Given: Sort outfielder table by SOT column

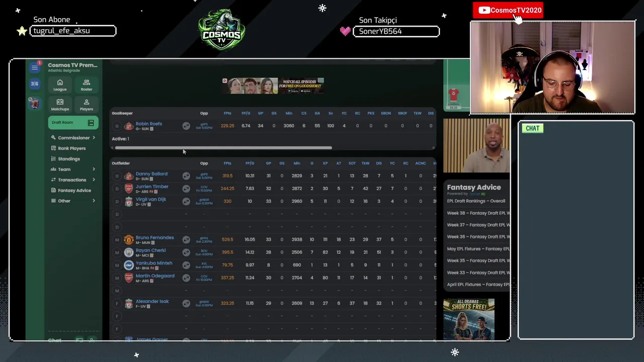Looking at the screenshot, I should pos(352,163).
